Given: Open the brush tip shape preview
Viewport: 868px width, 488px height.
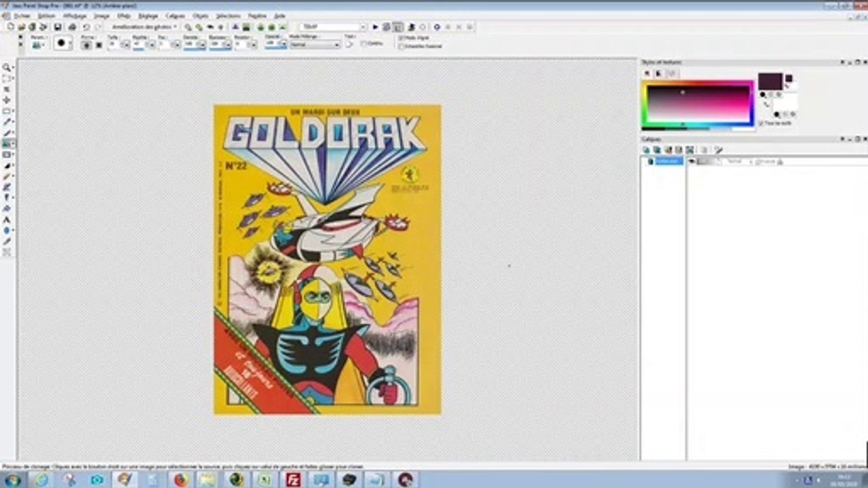Looking at the screenshot, I should (62, 43).
